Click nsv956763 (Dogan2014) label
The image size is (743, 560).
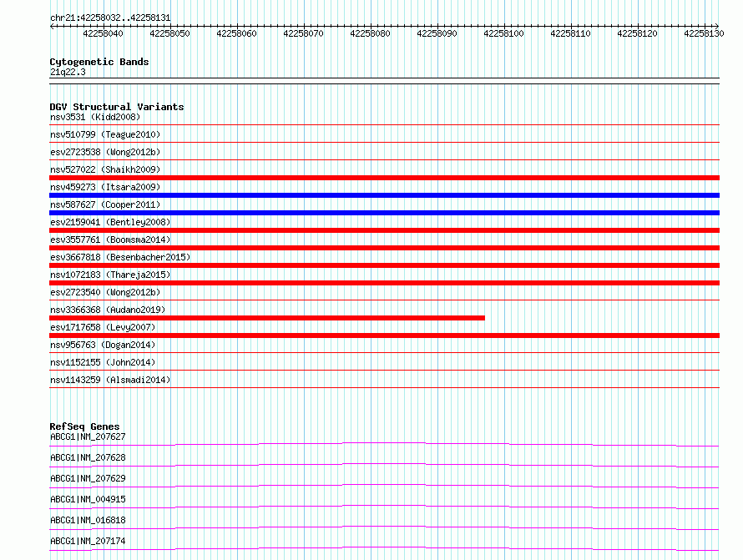tap(103, 345)
